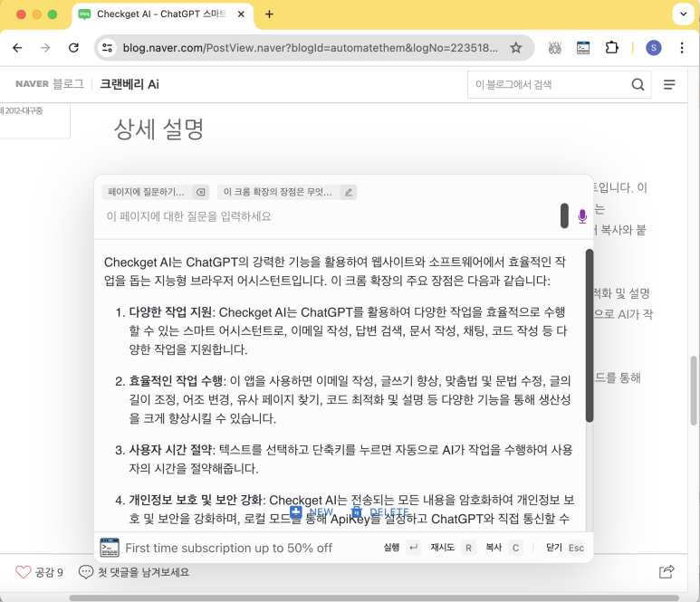This screenshot has height=602, width=700.
Task: Open the Checkget AI terminal extension icon
Action: coord(583,48)
